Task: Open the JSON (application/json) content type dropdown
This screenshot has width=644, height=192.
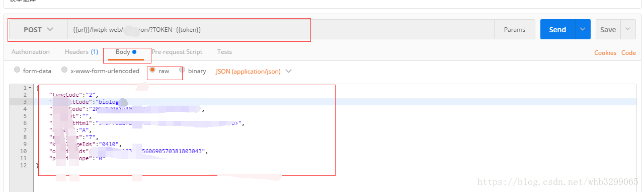Action: point(254,71)
